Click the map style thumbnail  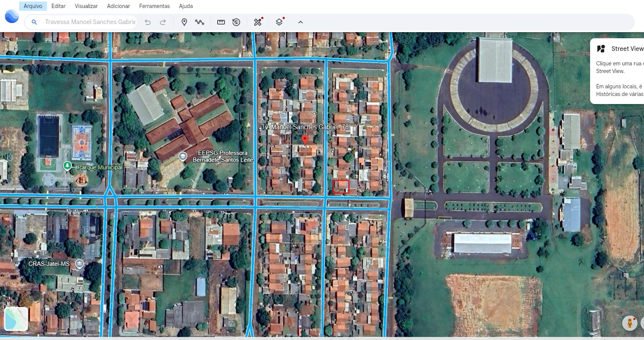(x=16, y=319)
